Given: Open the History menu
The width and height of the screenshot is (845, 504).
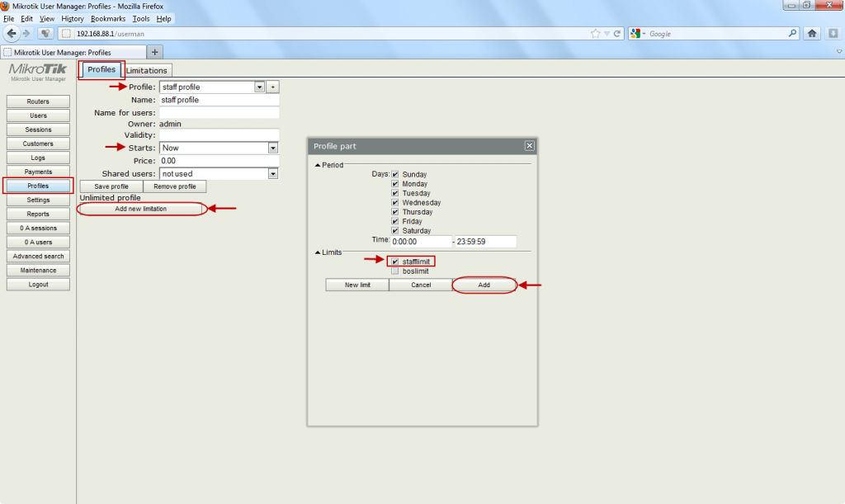Looking at the screenshot, I should click(73, 19).
